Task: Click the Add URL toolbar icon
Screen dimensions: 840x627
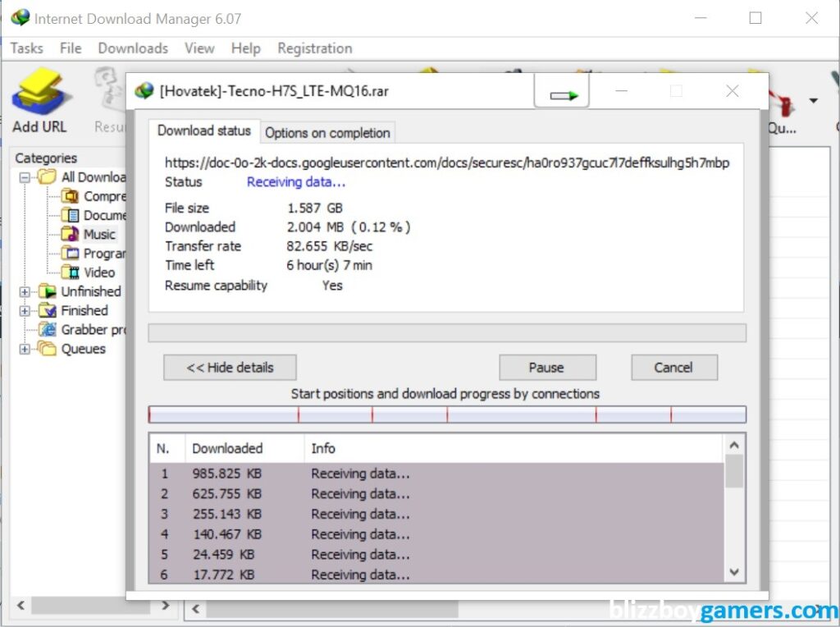Action: [x=41, y=92]
